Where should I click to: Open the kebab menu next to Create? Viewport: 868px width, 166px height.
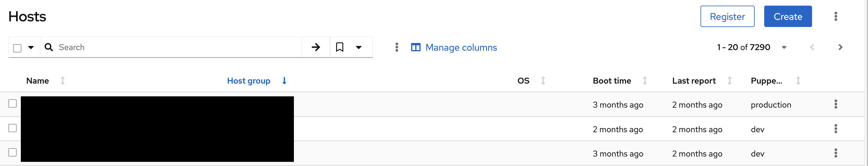tap(836, 17)
